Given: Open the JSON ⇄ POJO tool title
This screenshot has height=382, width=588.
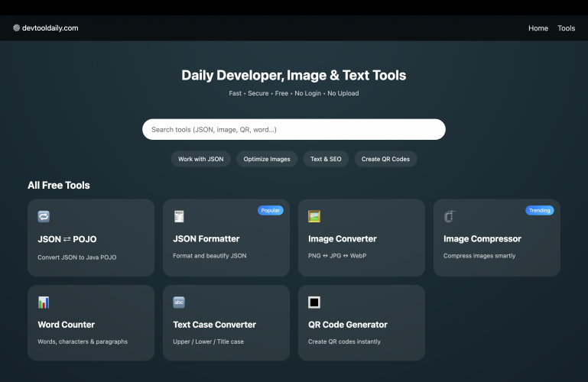Looking at the screenshot, I should point(67,239).
